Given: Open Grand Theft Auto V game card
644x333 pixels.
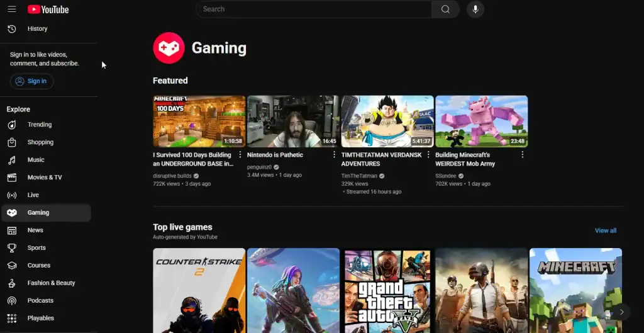Looking at the screenshot, I should (387, 290).
